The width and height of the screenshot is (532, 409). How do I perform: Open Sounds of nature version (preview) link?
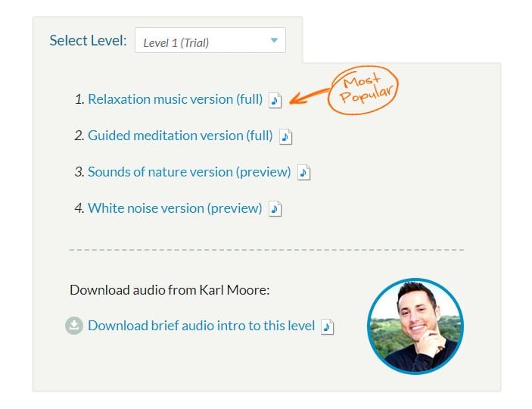click(189, 172)
